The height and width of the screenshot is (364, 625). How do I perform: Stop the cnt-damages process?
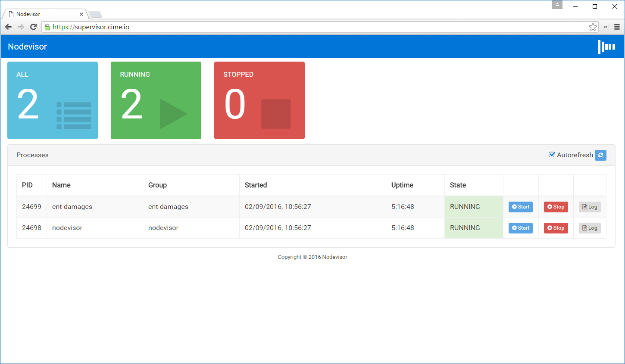[556, 207]
